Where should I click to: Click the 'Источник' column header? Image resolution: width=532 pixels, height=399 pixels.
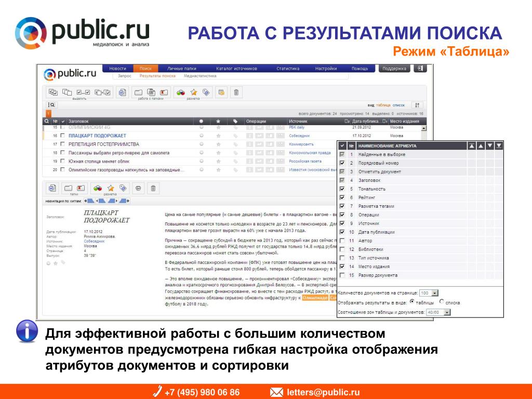298,121
